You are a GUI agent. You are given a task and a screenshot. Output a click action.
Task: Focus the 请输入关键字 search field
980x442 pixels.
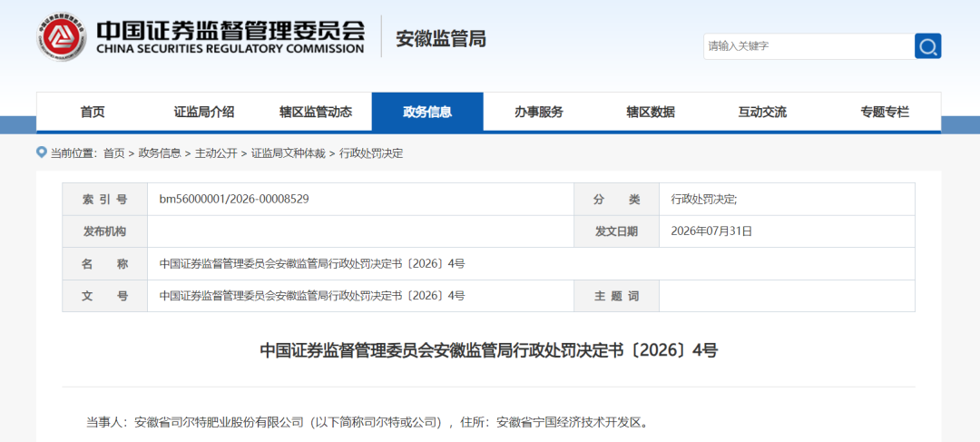[x=808, y=46]
